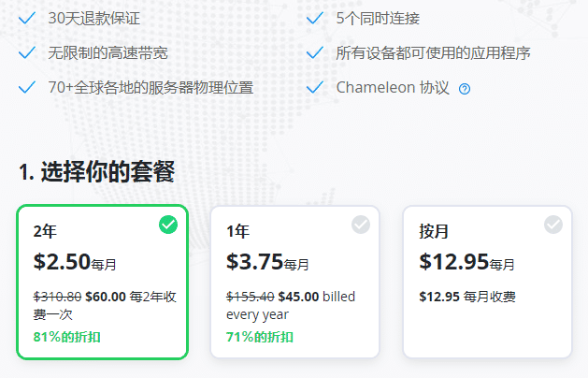Viewport: 588px width, 378px height.
Task: Click the $12.95 每月收费 billing text
Action: pos(467,297)
